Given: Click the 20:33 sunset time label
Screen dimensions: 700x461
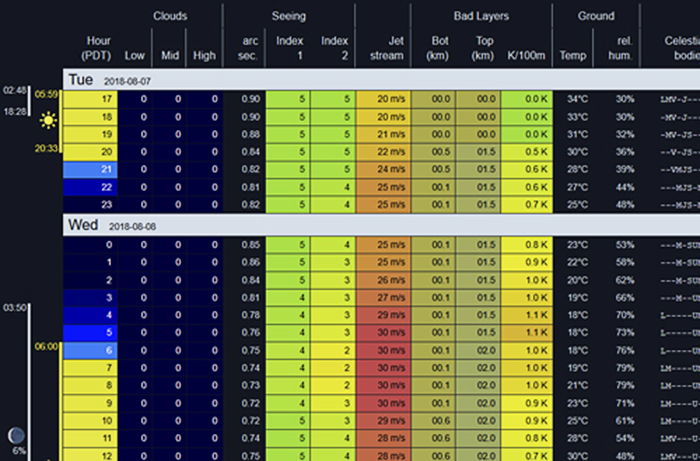Looking at the screenshot, I should pyautogui.click(x=46, y=148).
